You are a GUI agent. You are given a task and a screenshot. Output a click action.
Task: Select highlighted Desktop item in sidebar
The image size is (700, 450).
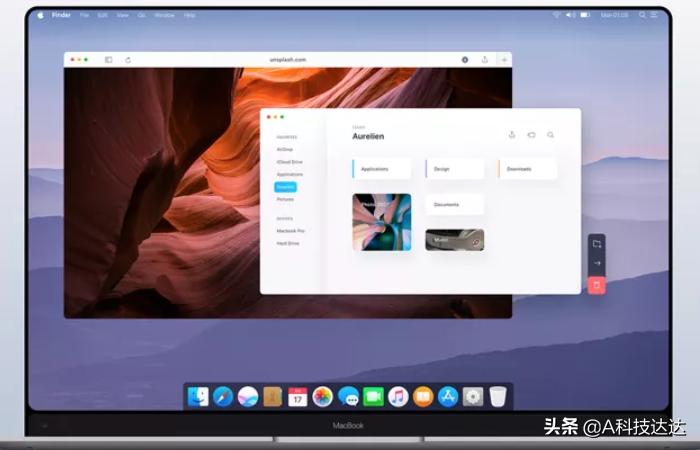(285, 187)
